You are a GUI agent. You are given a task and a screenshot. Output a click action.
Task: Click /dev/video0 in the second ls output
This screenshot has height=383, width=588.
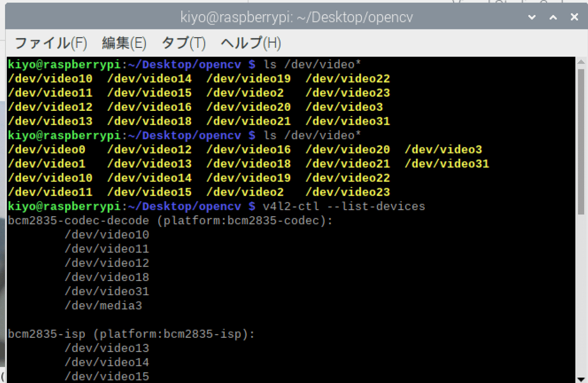[x=47, y=150]
